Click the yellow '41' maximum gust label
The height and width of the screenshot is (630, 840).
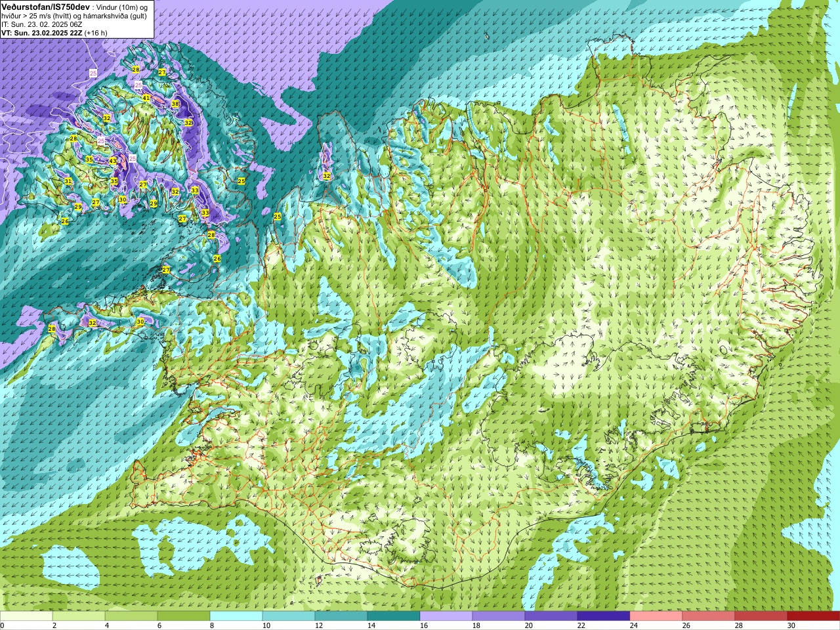(x=146, y=98)
